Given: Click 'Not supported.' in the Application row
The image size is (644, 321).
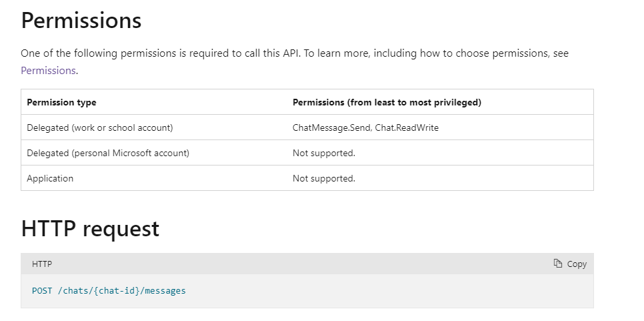Looking at the screenshot, I should coord(324,178).
